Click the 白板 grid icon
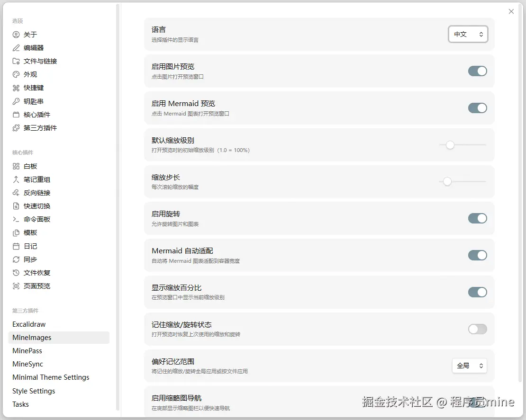Image resolution: width=526 pixels, height=420 pixels. [16, 166]
